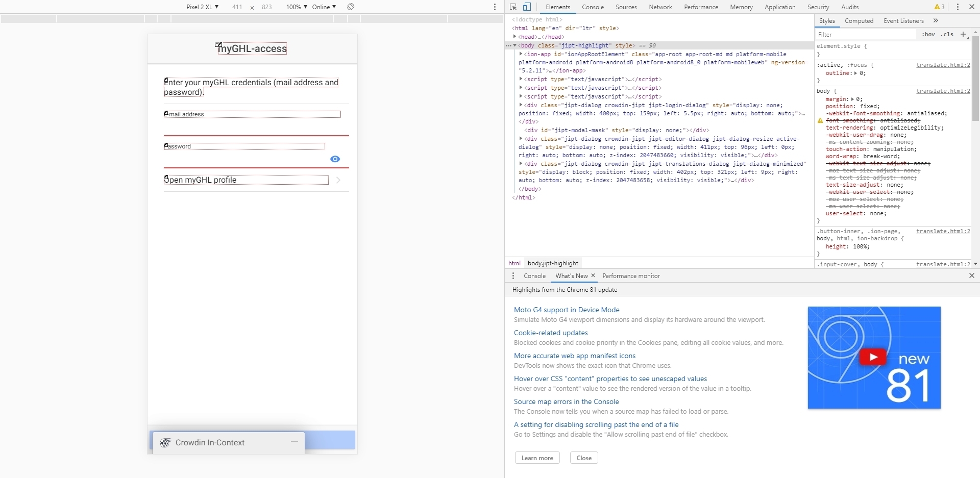Click edit icon next to myGHL-access title
980x478 pixels.
tap(218, 45)
